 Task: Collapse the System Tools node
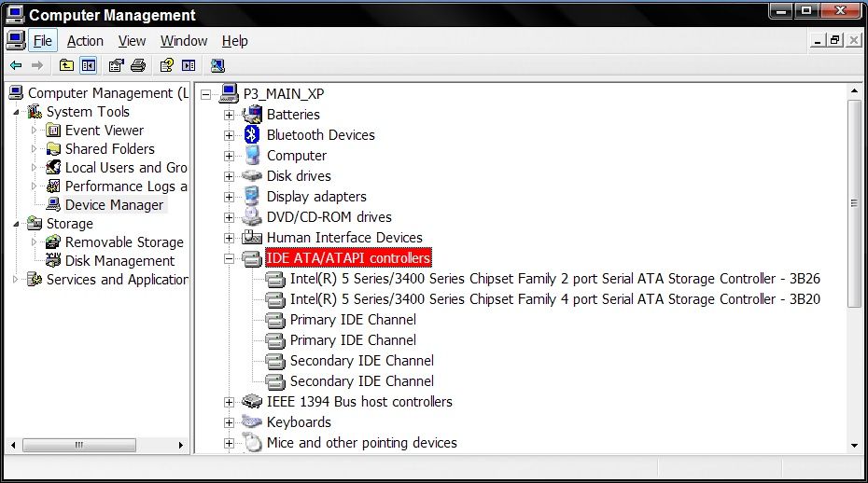click(16, 112)
